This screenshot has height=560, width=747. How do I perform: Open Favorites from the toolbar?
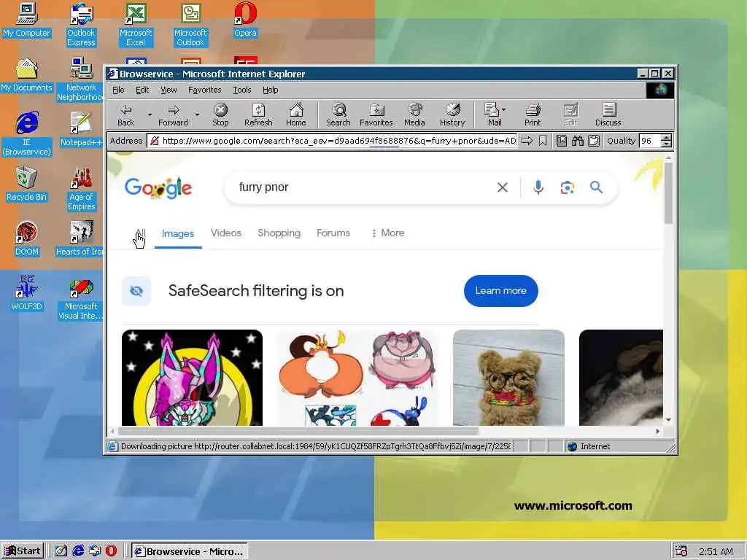pyautogui.click(x=376, y=114)
